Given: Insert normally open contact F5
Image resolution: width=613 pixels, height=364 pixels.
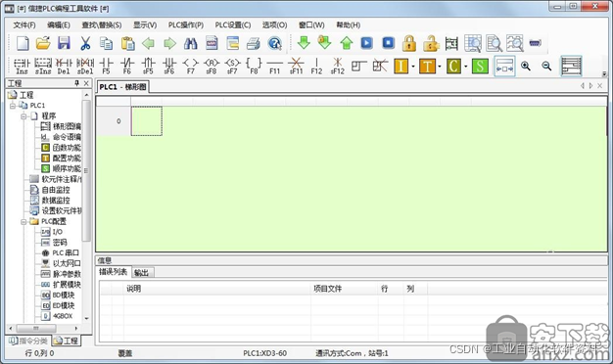Looking at the screenshot, I should 106,66.
